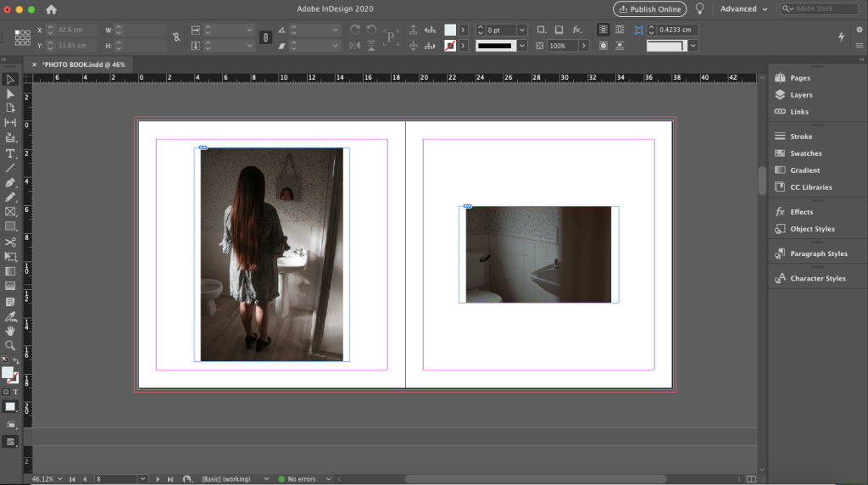
Task: Click the Direct Selection tool
Action: [10, 93]
